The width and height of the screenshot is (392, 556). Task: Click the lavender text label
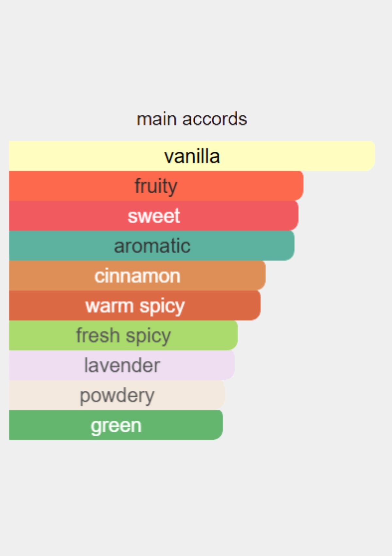[x=122, y=365]
